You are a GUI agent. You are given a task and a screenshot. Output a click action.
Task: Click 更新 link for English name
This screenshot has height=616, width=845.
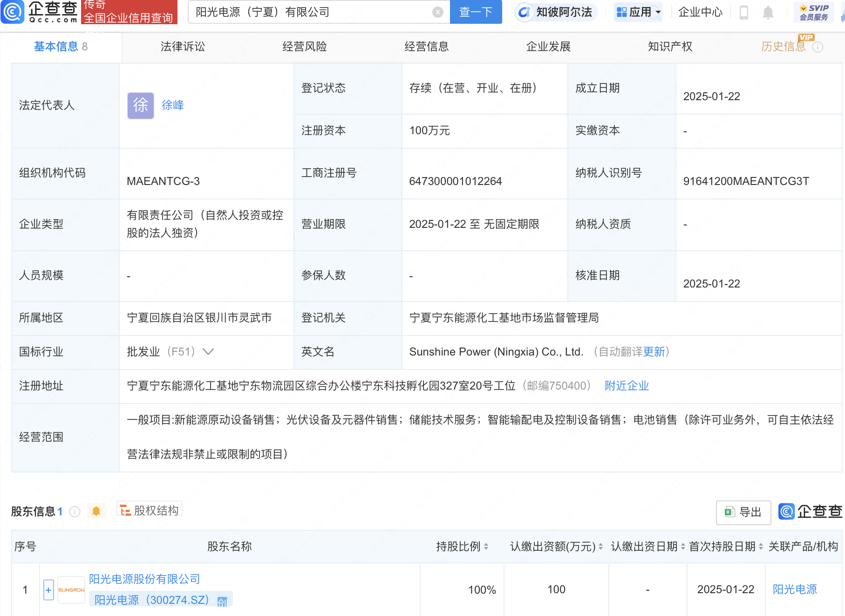pyautogui.click(x=654, y=352)
